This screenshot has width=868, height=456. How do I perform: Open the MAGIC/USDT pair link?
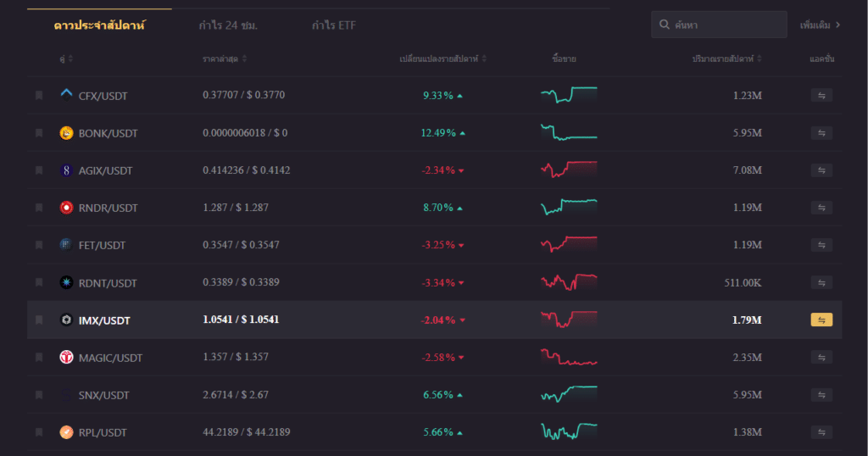point(110,358)
